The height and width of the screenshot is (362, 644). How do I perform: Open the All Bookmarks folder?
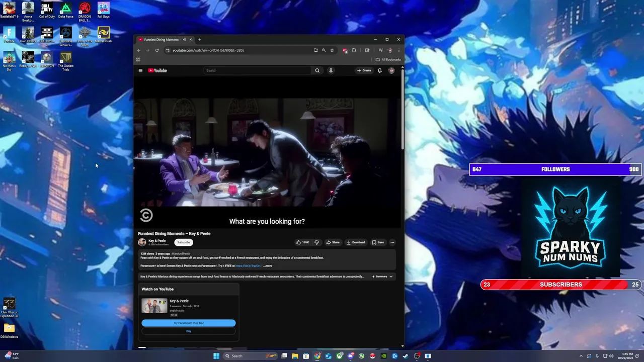388,59
